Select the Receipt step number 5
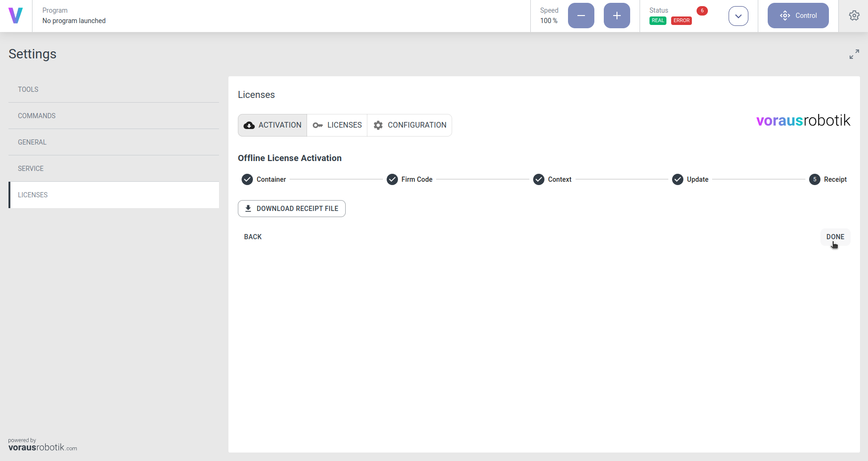The height and width of the screenshot is (461, 868). (815, 179)
